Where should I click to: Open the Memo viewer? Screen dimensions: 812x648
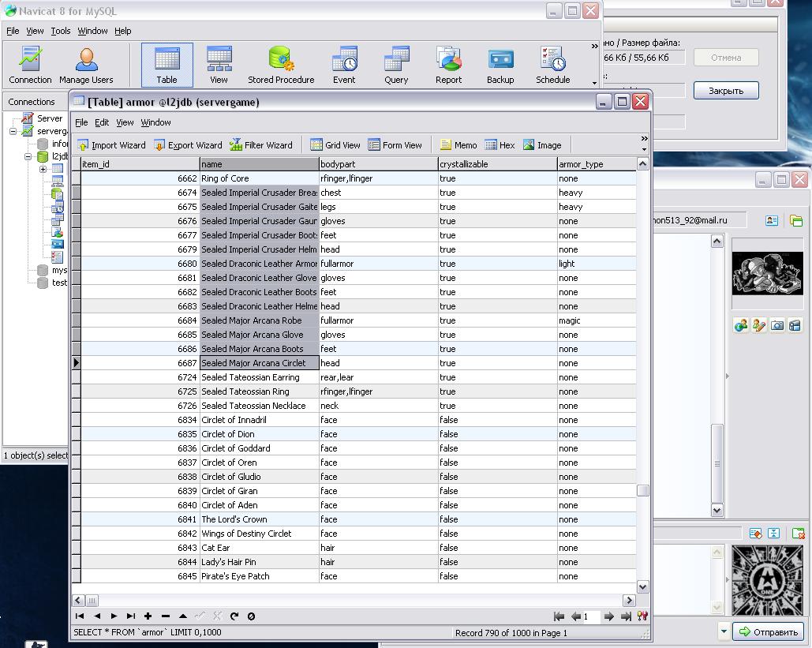pos(458,145)
